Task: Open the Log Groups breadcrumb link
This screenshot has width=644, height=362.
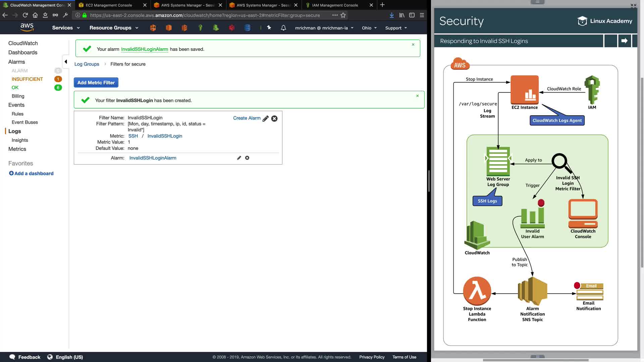Action: point(87,64)
